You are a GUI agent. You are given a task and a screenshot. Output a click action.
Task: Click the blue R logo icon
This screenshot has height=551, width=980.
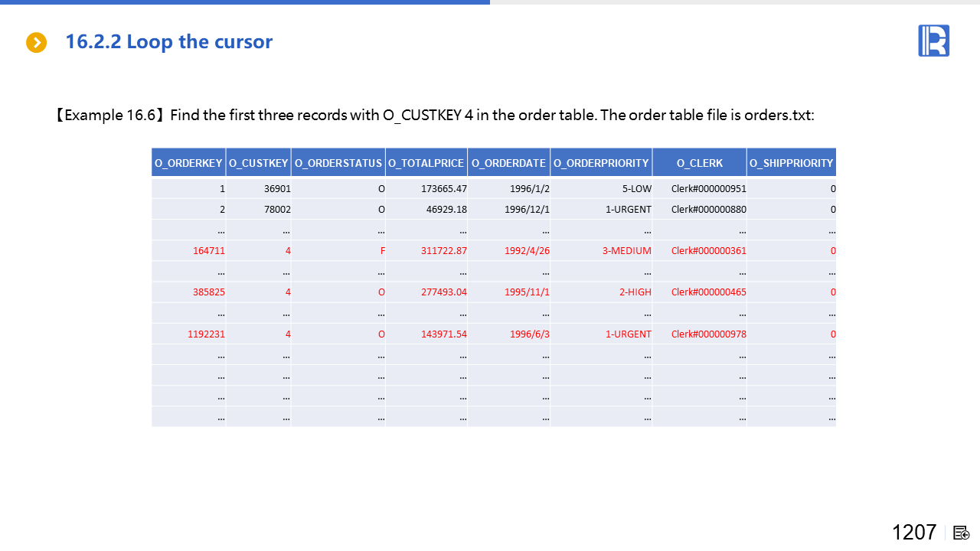click(933, 41)
